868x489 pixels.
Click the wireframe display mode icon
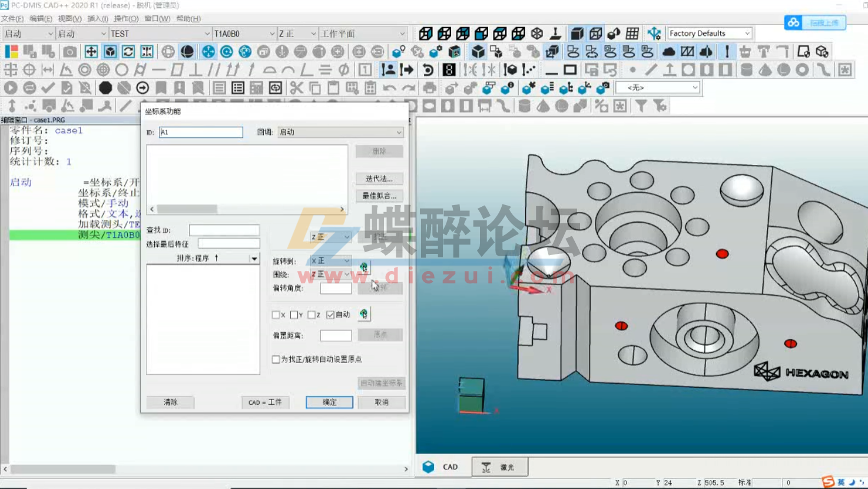coord(595,33)
